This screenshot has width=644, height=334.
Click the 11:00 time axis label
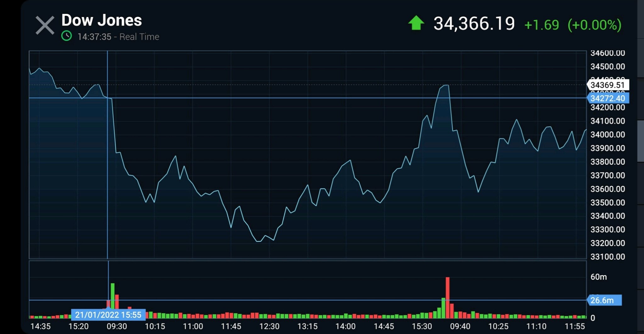point(193,326)
